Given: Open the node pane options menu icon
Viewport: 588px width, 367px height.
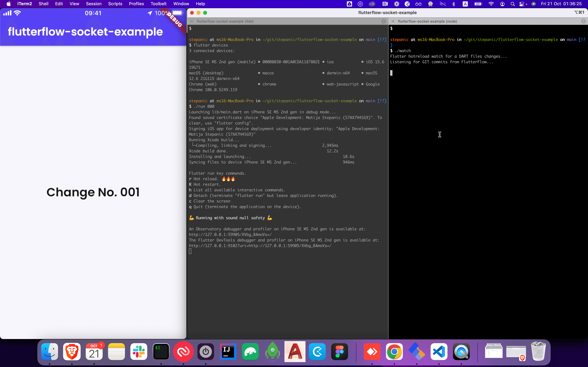Looking at the screenshot, I should pos(583,21).
